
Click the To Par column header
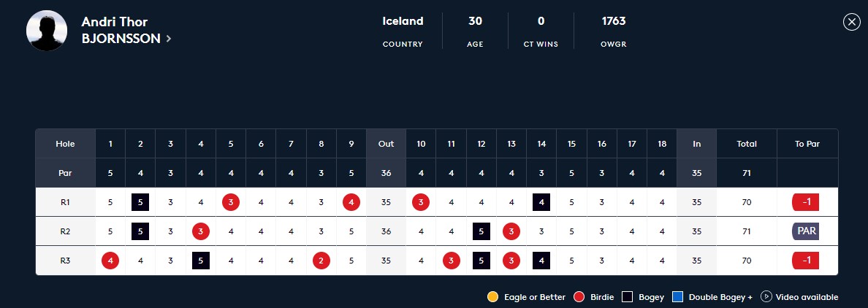tap(807, 144)
